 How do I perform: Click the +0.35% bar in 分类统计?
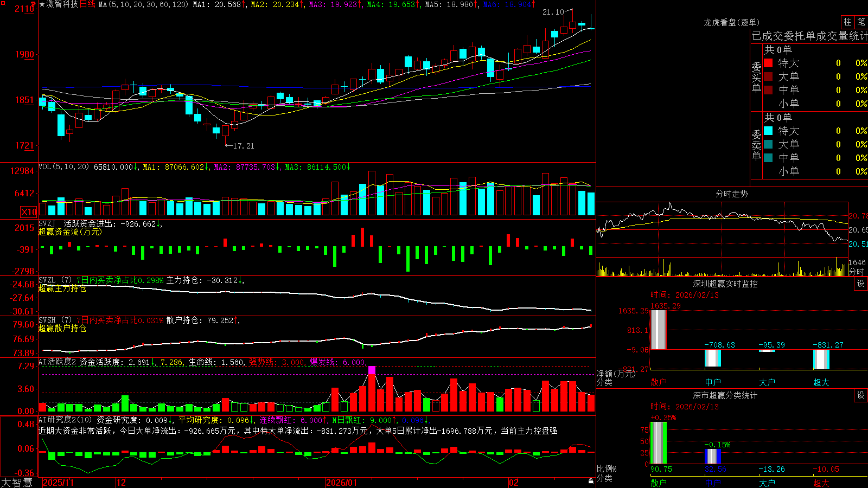click(658, 443)
